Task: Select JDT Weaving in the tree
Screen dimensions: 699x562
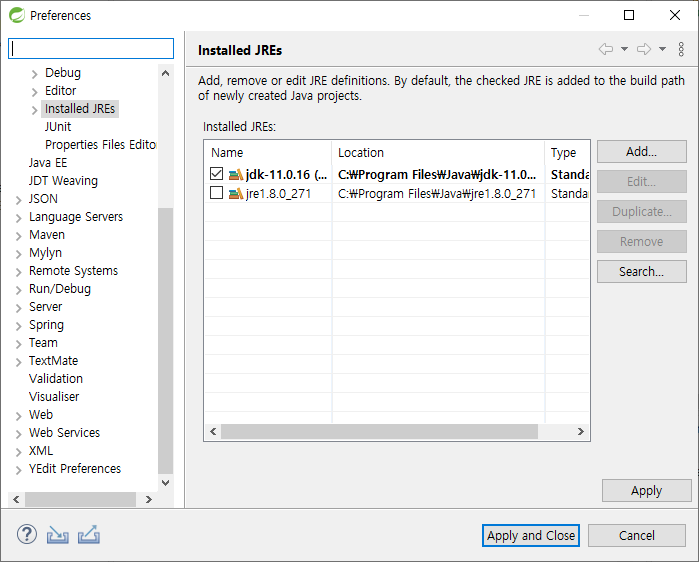Action: [x=63, y=180]
